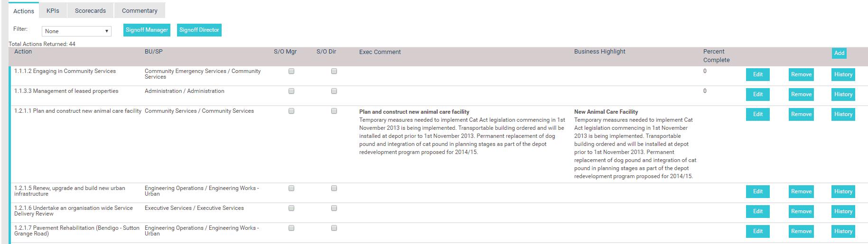Click the Percent Complete column header

[x=716, y=56]
